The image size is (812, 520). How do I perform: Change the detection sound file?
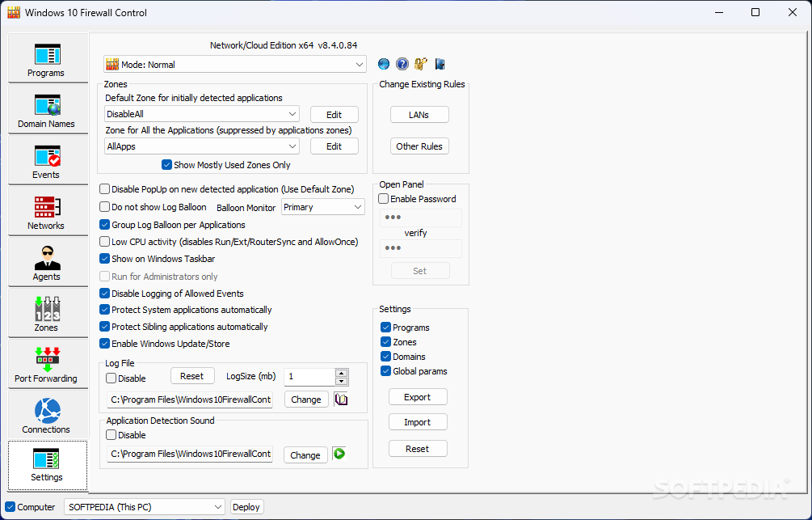305,454
